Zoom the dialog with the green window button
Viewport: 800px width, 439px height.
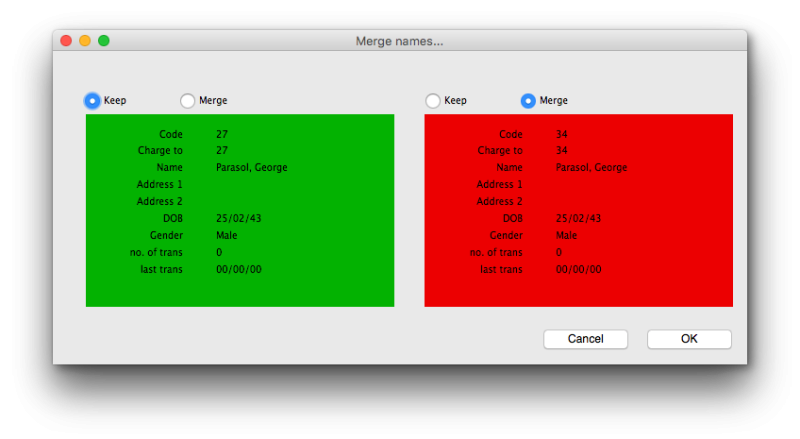[104, 41]
